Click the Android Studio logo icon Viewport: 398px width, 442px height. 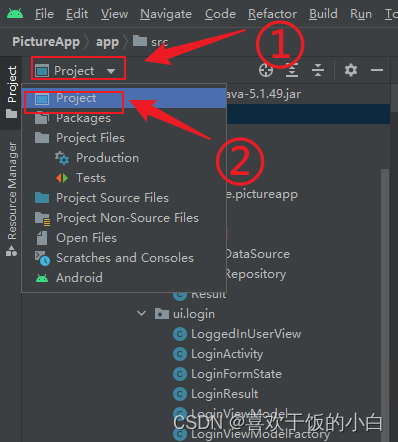point(15,13)
